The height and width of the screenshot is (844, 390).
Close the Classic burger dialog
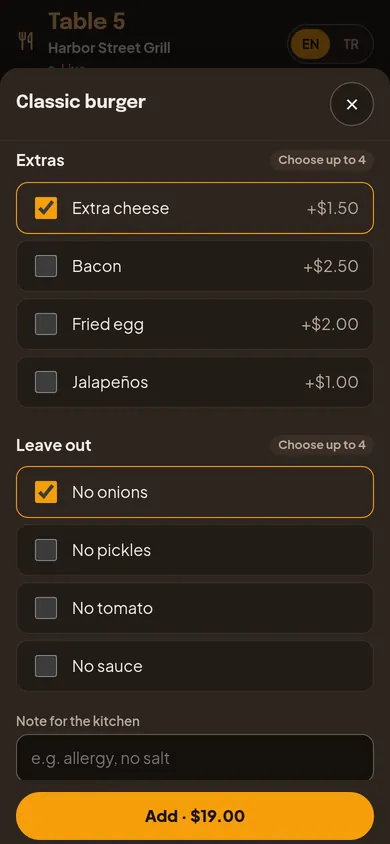[352, 104]
